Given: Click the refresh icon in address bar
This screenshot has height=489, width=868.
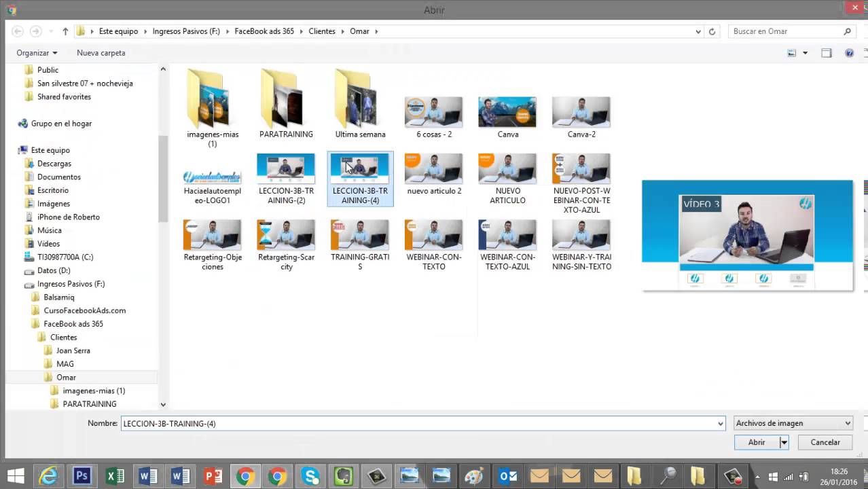Looking at the screenshot, I should 712,31.
